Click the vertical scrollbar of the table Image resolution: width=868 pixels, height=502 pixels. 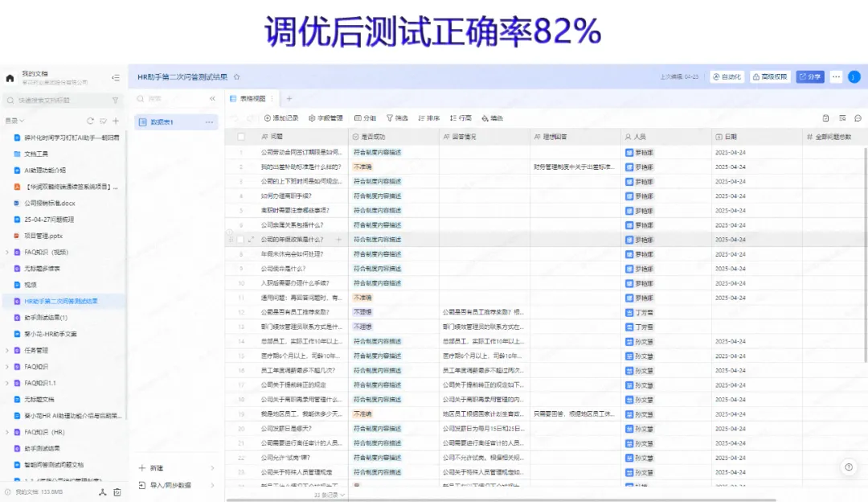866,255
